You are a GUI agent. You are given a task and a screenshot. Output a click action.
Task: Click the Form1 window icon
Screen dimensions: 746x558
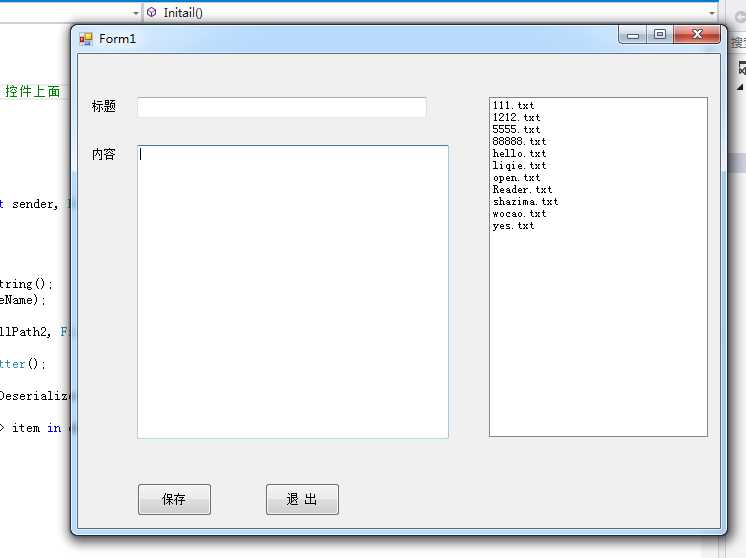[86, 39]
